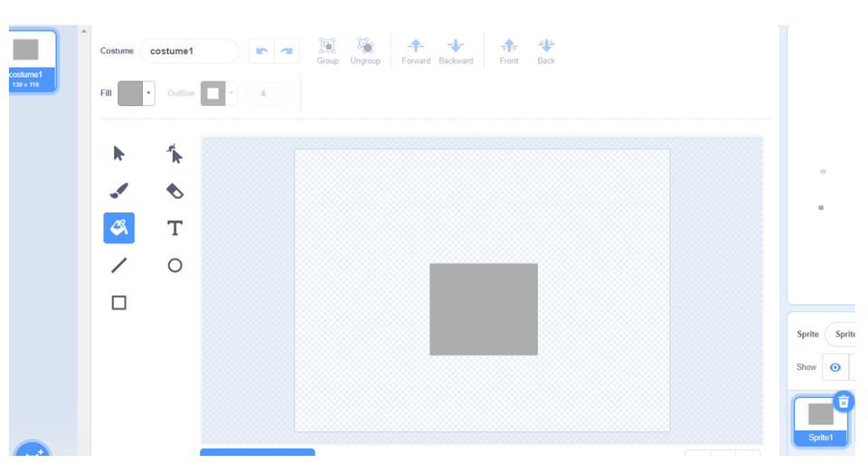
Task: Click the Choose a Costume round button
Action: point(33,449)
